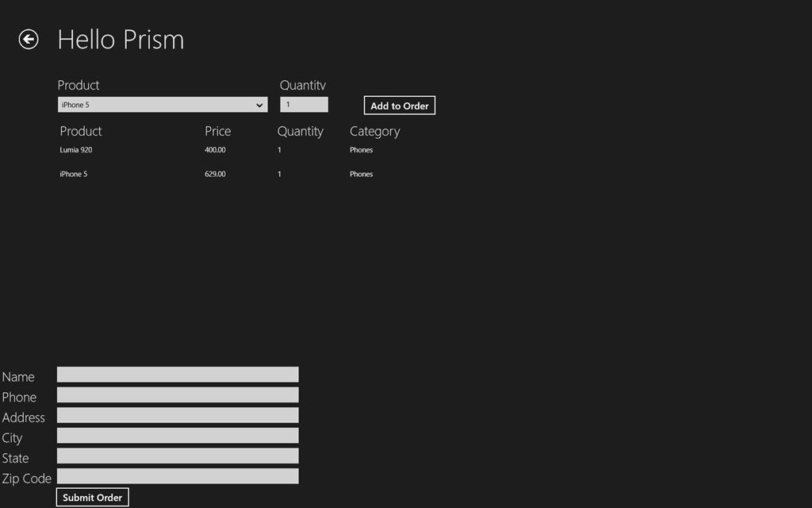The width and height of the screenshot is (812, 508).
Task: Focus the Phone text field
Action: point(178,395)
